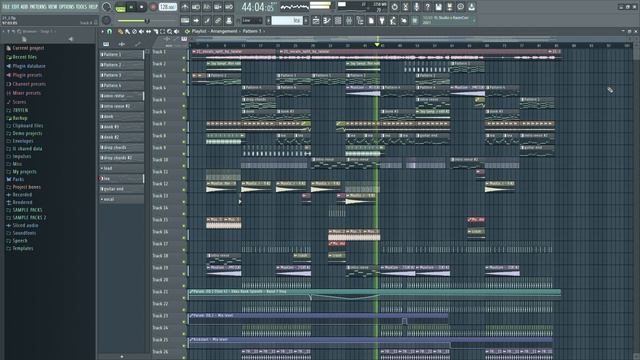The height and width of the screenshot is (360, 640).
Task: Mute Track 1 via green light
Action: coord(184,58)
